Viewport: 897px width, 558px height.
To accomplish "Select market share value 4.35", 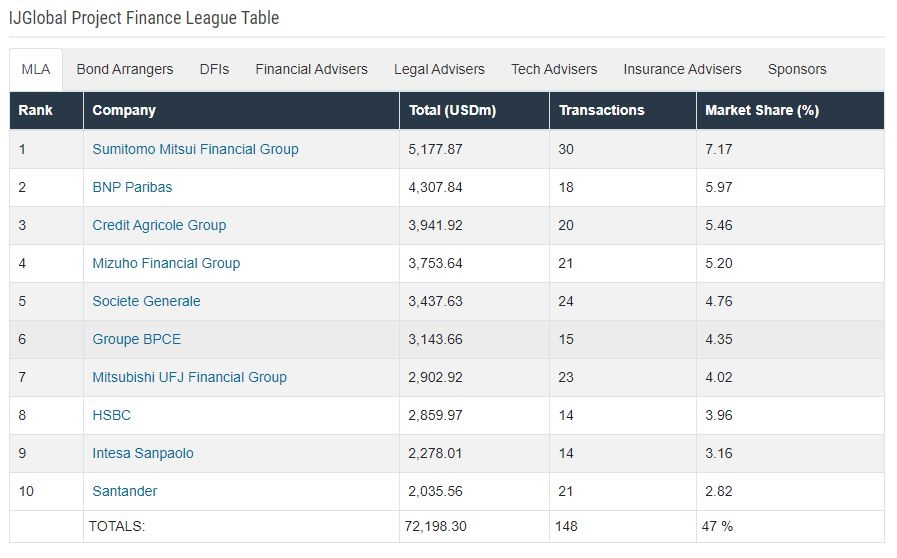I will click(x=719, y=339).
